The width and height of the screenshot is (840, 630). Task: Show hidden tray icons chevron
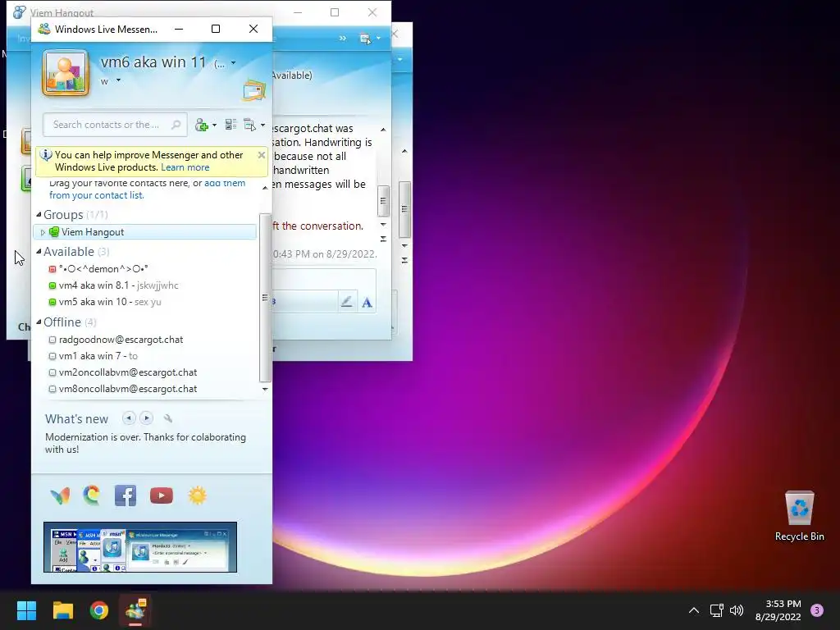[694, 610]
